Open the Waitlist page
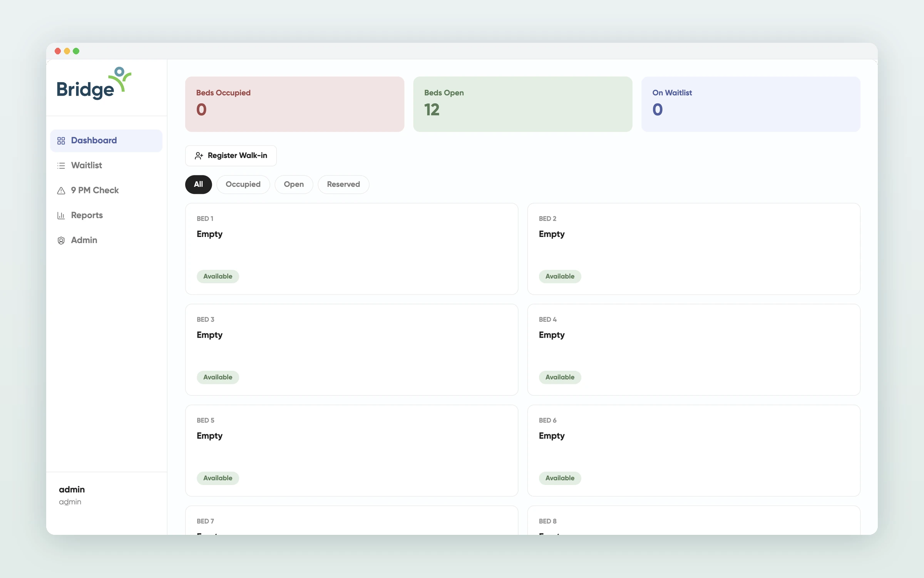The height and width of the screenshot is (578, 924). (106, 165)
